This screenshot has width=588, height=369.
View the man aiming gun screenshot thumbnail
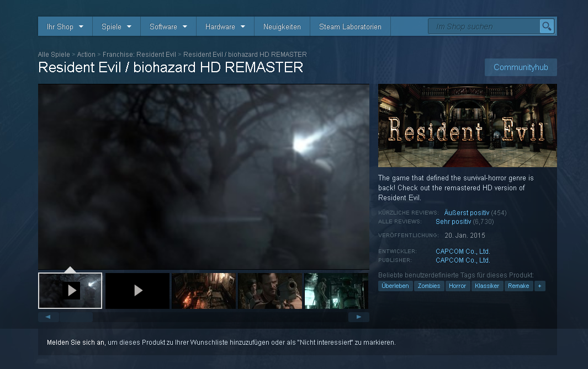tap(270, 291)
